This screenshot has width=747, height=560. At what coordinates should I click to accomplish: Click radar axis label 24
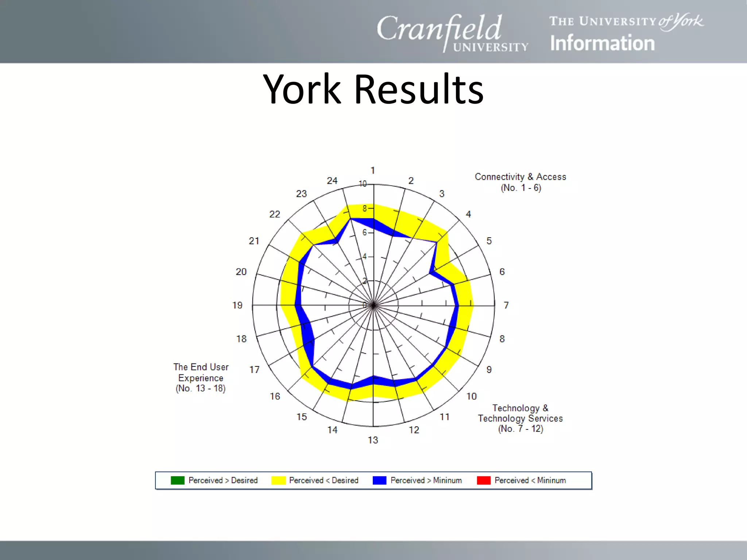coord(332,180)
